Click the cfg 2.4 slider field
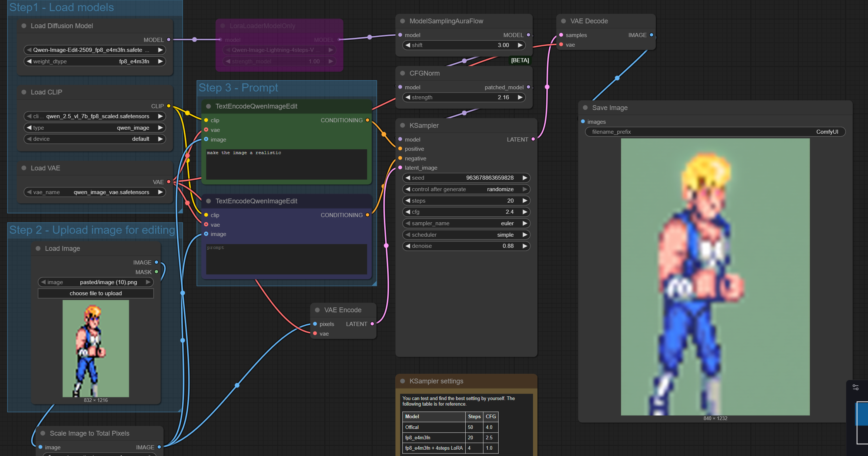Image resolution: width=868 pixels, height=456 pixels. click(x=466, y=212)
